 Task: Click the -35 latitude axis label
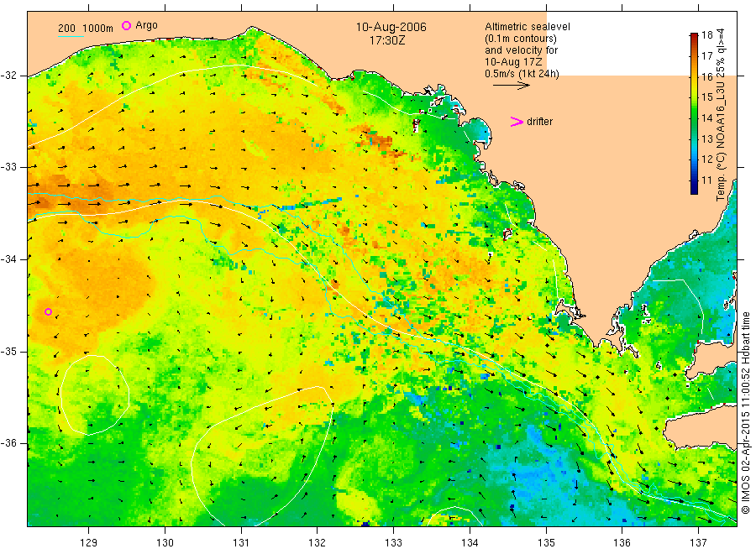click(8, 351)
